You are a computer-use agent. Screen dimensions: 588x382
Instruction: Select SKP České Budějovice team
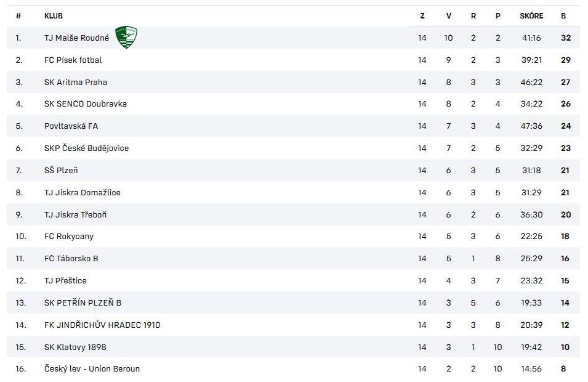pos(86,148)
